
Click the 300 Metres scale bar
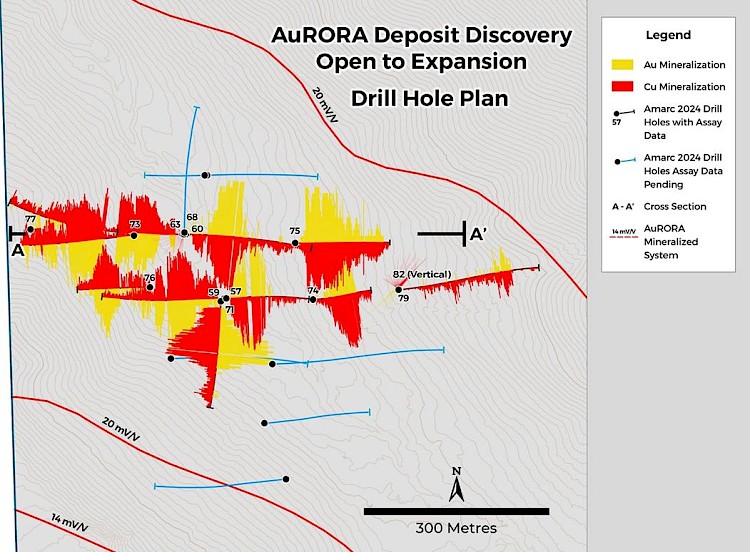coord(456,511)
